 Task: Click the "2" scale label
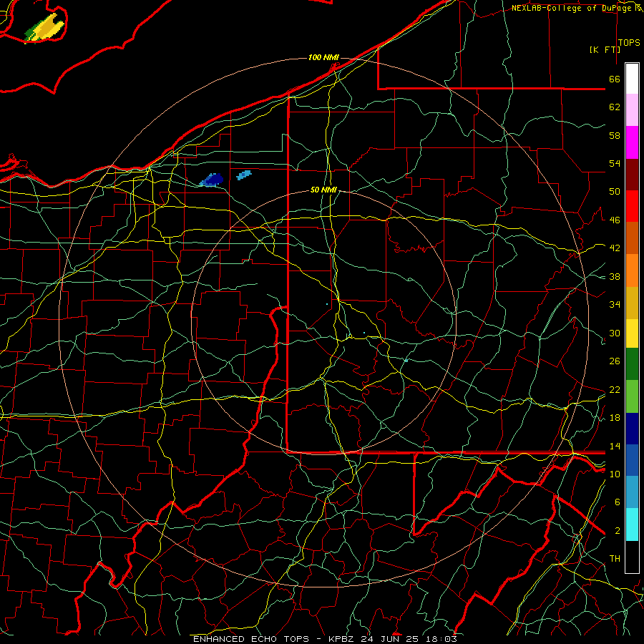(617, 531)
